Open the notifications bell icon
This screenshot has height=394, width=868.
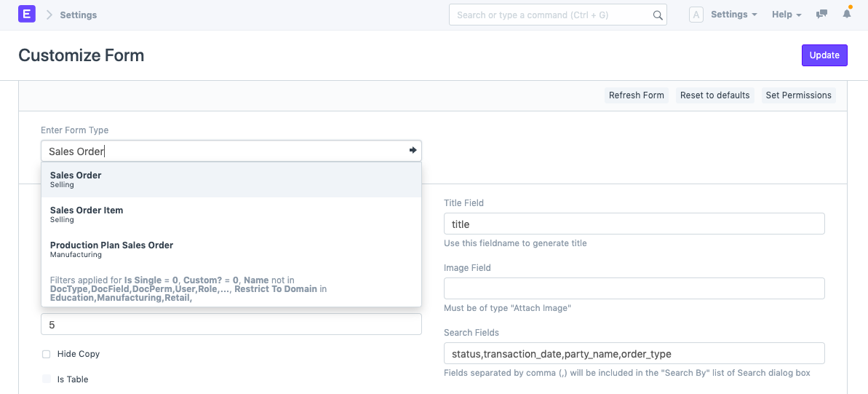click(x=847, y=15)
